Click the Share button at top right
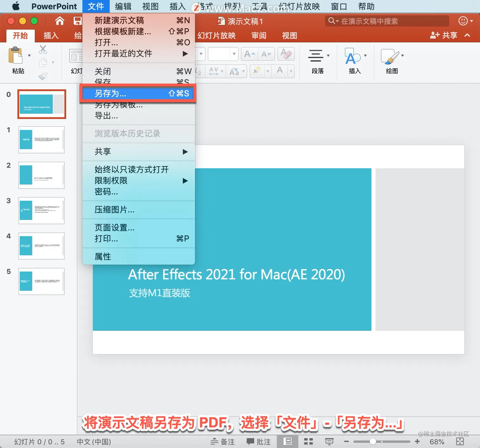Viewport: 480px width, 448px height. coord(443,35)
